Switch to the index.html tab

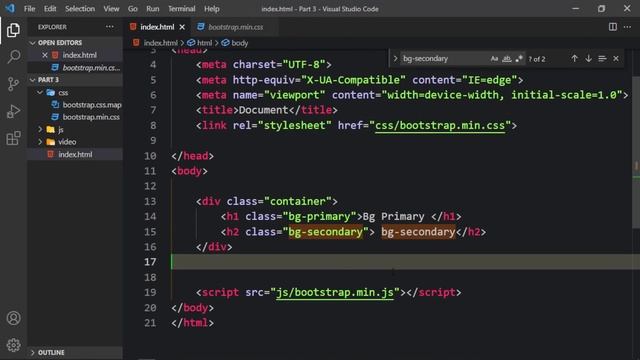coord(157,27)
